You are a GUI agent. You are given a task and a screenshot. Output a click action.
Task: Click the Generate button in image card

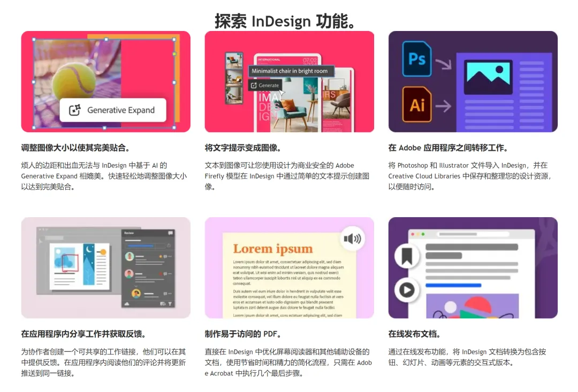[265, 85]
